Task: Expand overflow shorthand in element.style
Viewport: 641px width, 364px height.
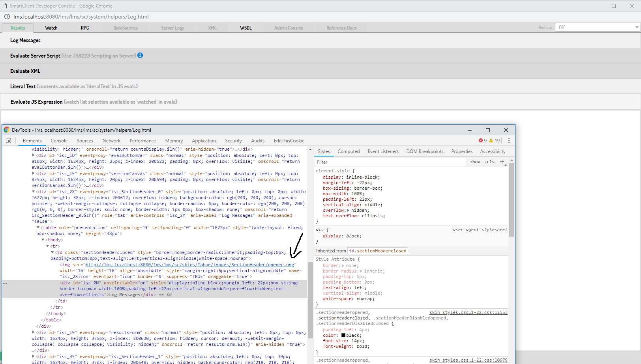Action: (348, 211)
